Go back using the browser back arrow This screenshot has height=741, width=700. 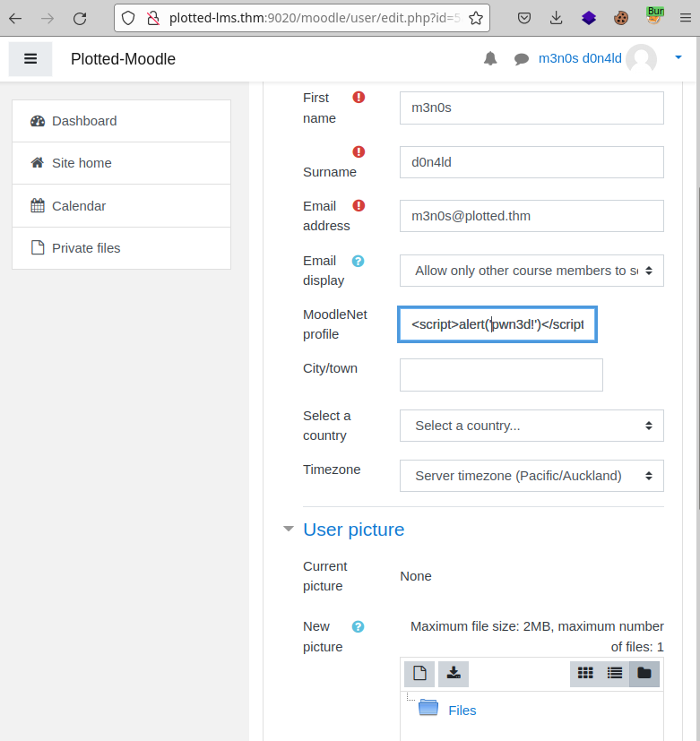(x=15, y=19)
